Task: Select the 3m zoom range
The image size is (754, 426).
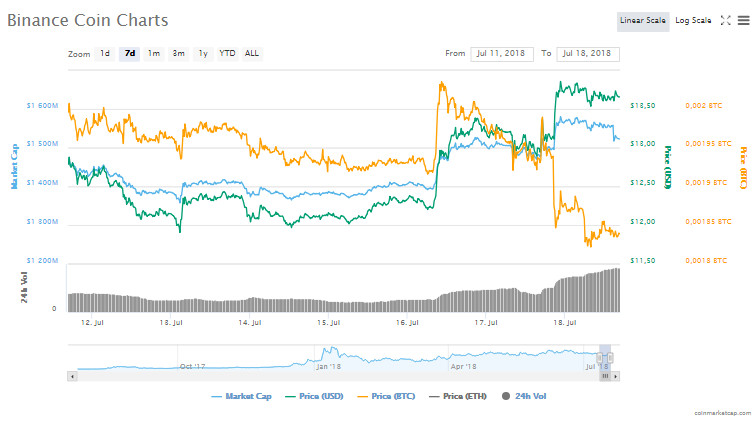Action: click(178, 54)
